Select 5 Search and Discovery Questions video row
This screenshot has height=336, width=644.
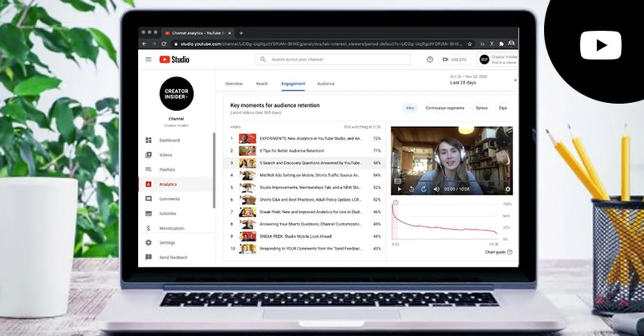pyautogui.click(x=304, y=163)
